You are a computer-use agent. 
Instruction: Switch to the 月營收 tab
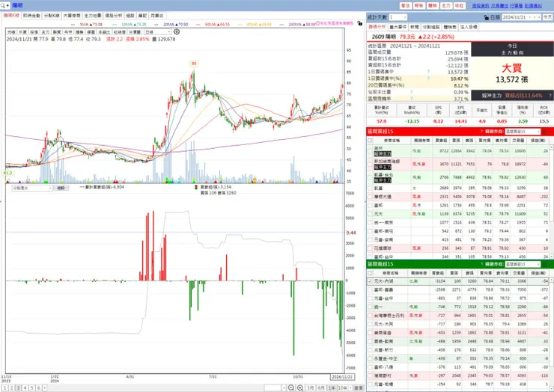point(157,16)
